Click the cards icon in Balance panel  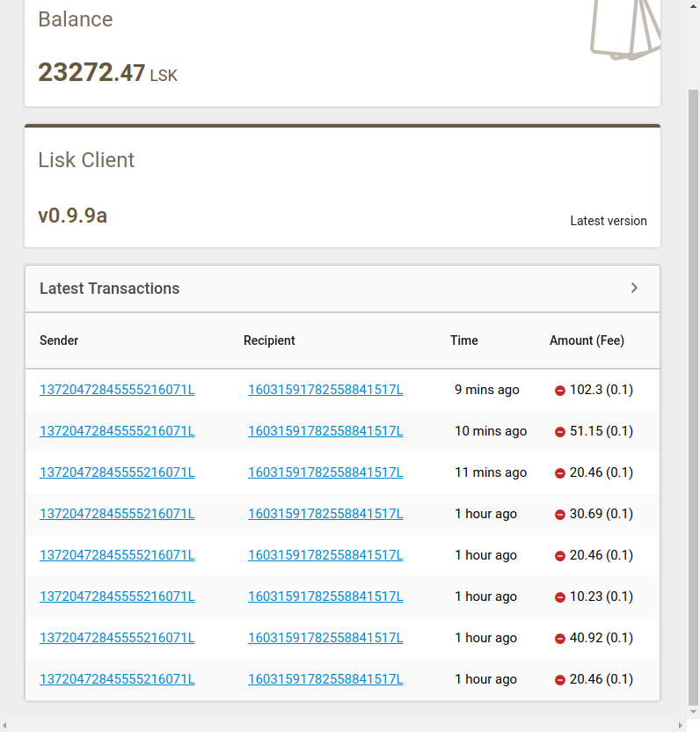click(625, 29)
